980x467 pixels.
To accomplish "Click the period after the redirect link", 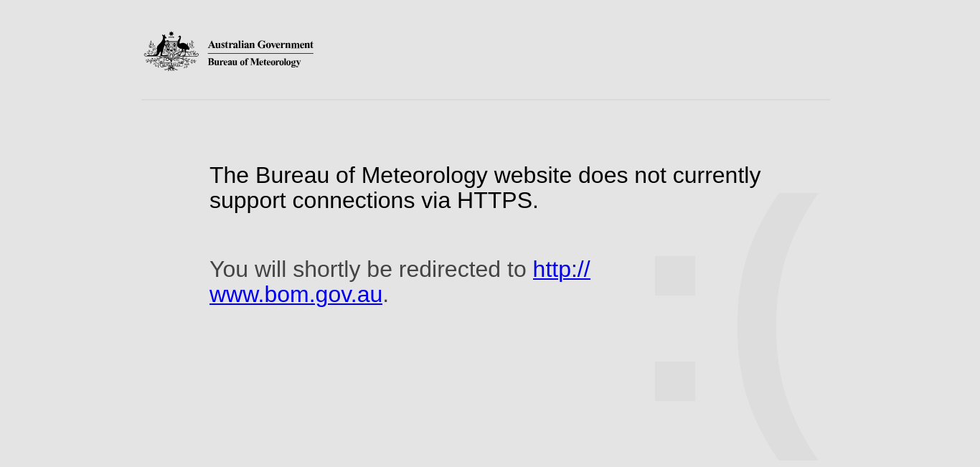I will point(386,295).
